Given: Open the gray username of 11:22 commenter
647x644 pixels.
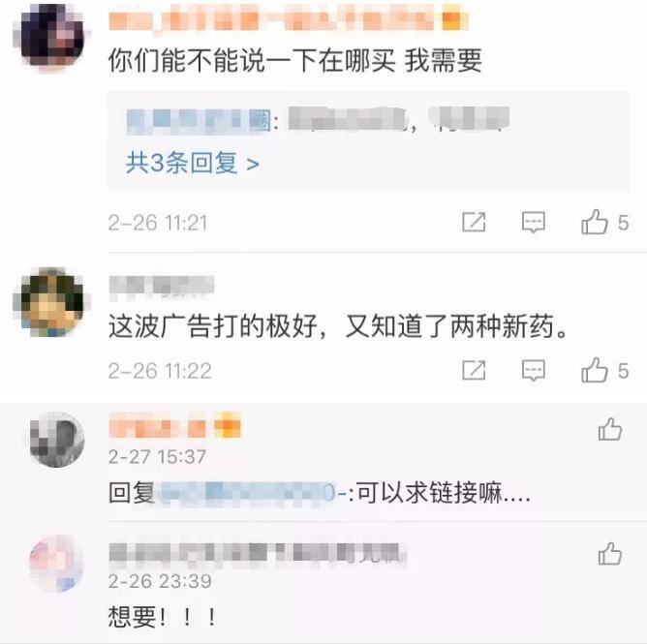Looking at the screenshot, I should [162, 285].
